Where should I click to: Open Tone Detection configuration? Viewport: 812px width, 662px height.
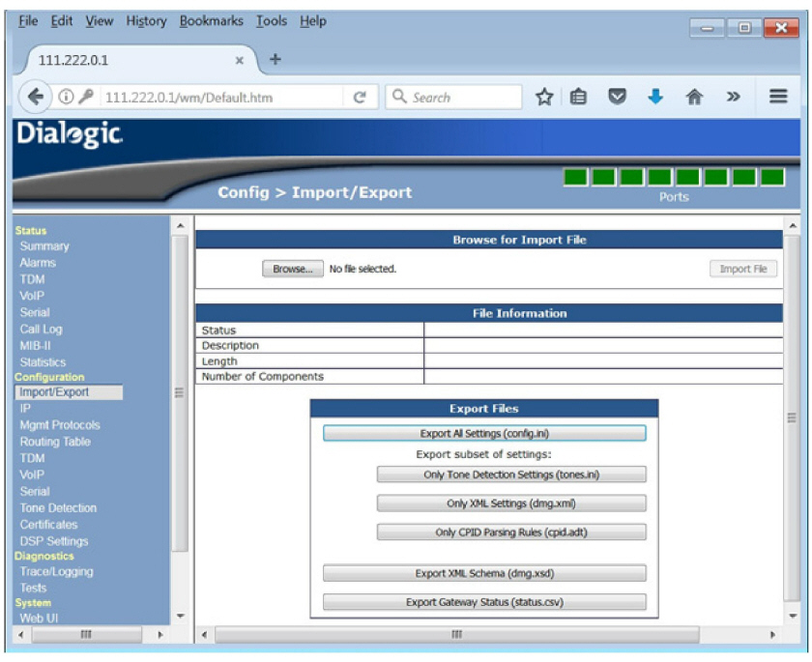[x=59, y=508]
